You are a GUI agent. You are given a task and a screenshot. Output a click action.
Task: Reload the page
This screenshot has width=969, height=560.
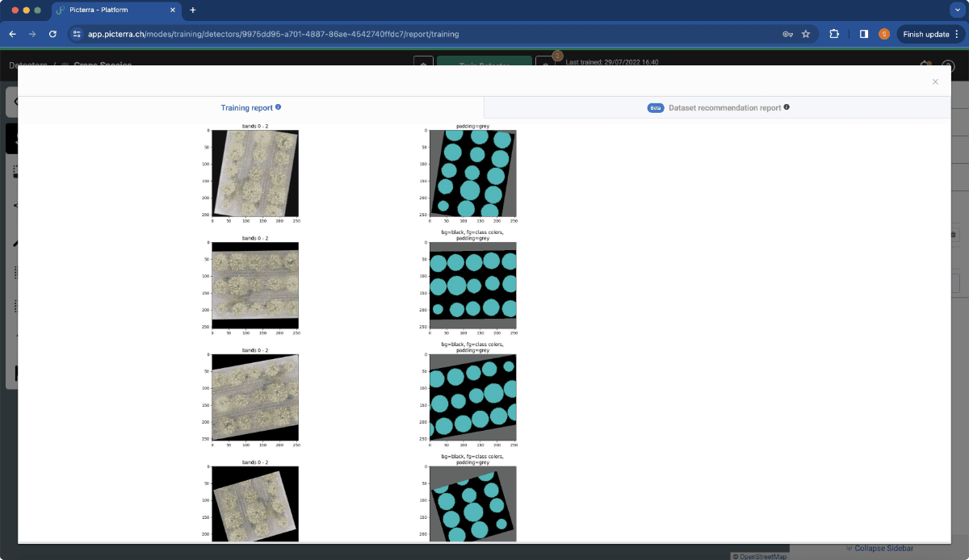(x=53, y=35)
